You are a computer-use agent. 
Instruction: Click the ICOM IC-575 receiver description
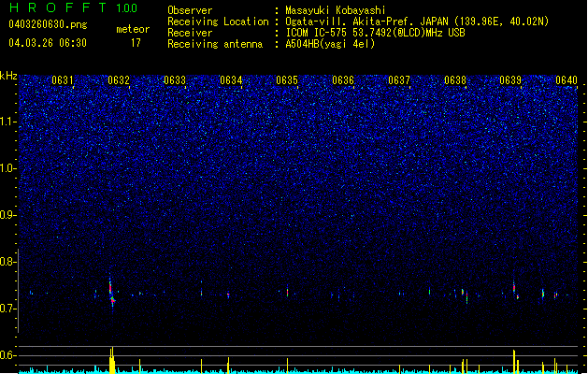(376, 33)
